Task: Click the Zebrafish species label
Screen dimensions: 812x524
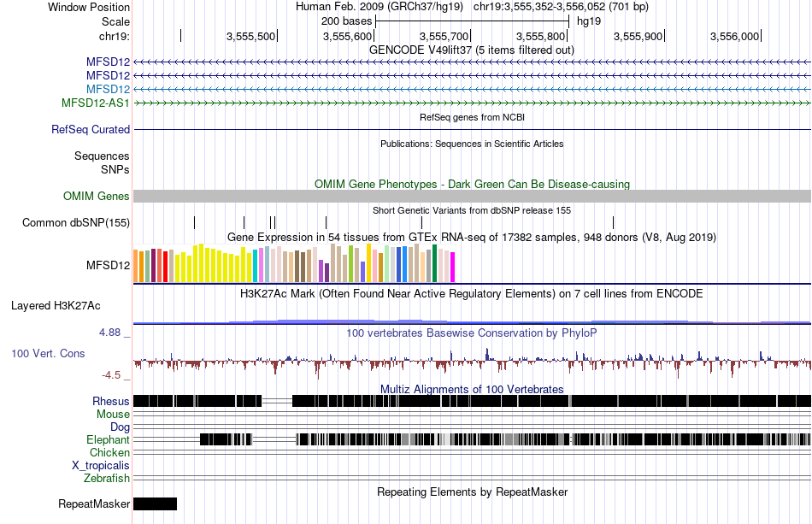Action: tap(107, 478)
